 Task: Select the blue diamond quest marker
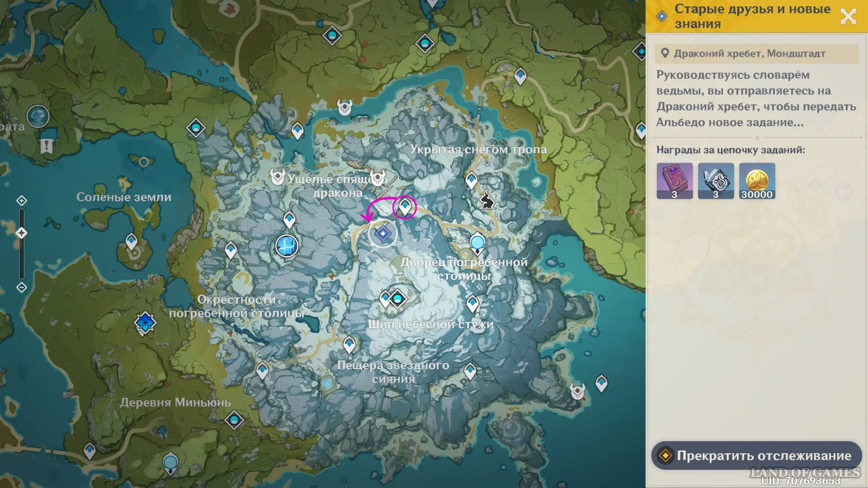click(x=383, y=234)
